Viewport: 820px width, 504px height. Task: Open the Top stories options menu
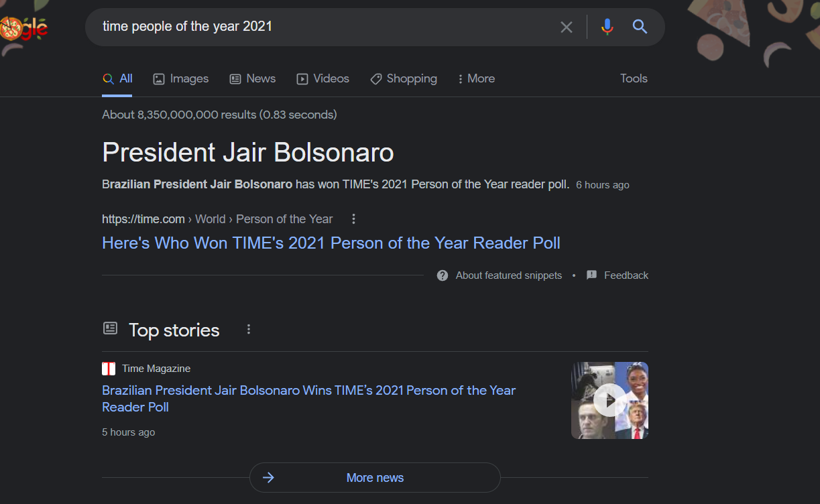249,329
